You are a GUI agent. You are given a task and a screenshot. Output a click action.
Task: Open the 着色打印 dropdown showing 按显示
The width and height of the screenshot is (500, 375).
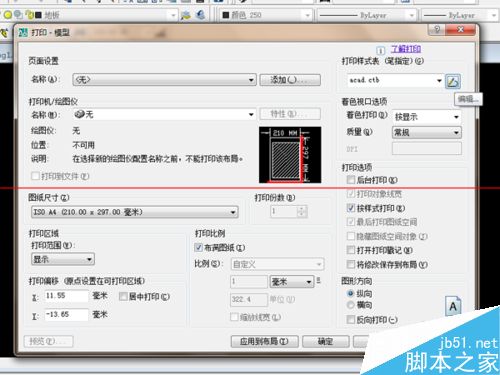pyautogui.click(x=427, y=117)
